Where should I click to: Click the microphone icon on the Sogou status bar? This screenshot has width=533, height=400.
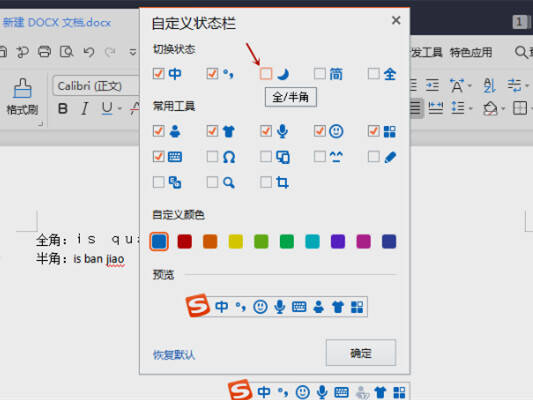[x=322, y=393]
